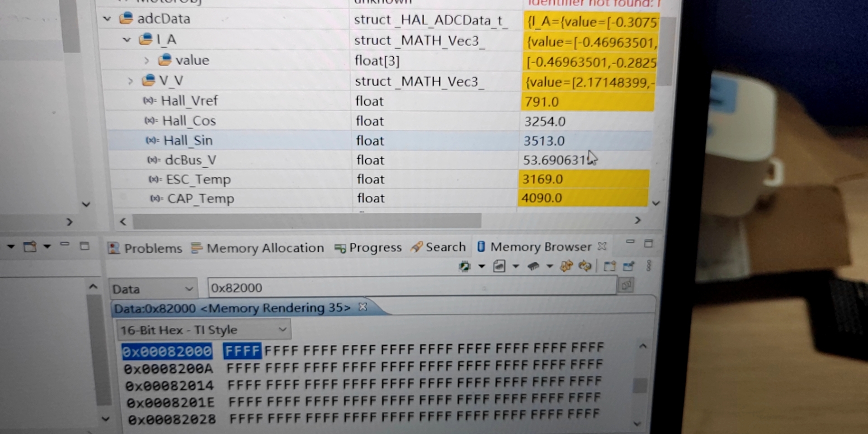Viewport: 868px width, 434px height.
Task: Click the memory view vertical scrollbar thumb
Action: coord(640,386)
